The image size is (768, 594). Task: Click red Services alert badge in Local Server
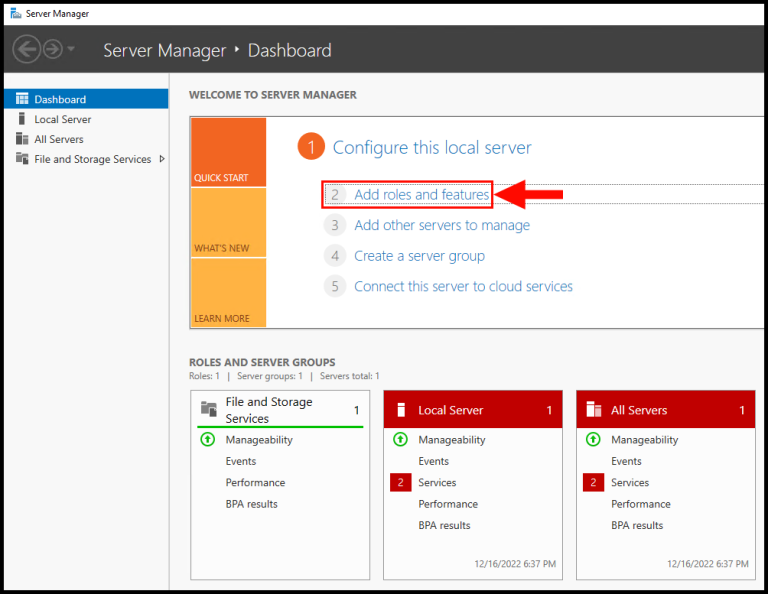click(400, 483)
